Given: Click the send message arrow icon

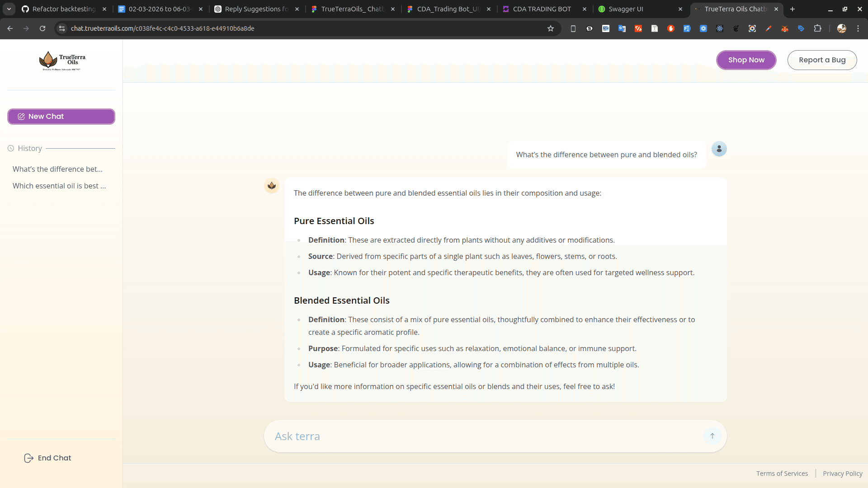Looking at the screenshot, I should pyautogui.click(x=712, y=436).
